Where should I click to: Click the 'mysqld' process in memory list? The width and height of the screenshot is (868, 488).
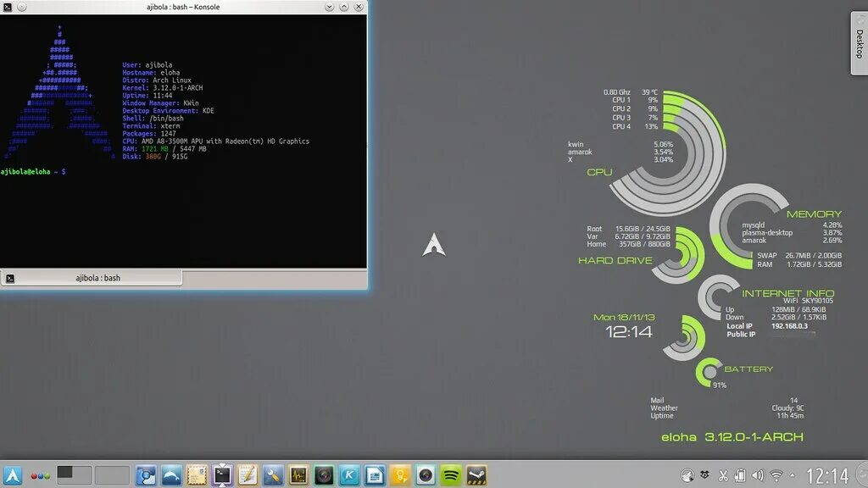(754, 225)
